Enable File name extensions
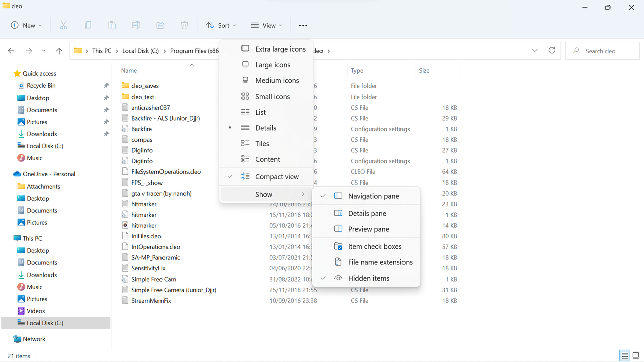644x362 pixels. click(x=366, y=262)
